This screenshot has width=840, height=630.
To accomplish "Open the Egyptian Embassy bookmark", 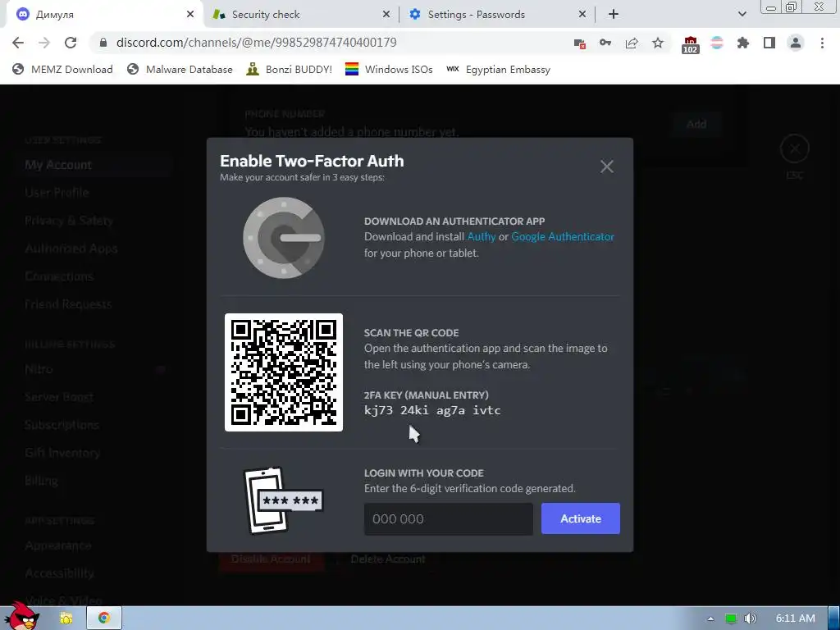I will [498, 70].
